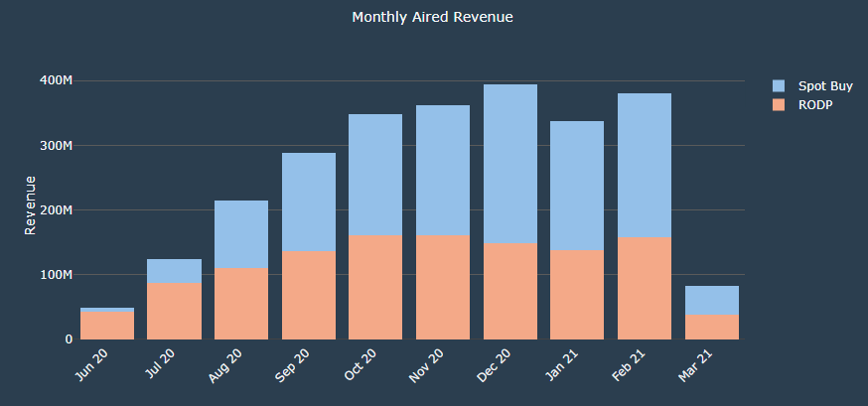This screenshot has width=868, height=406.
Task: Click the Monthly Aired Revenue chart title
Action: (x=433, y=18)
